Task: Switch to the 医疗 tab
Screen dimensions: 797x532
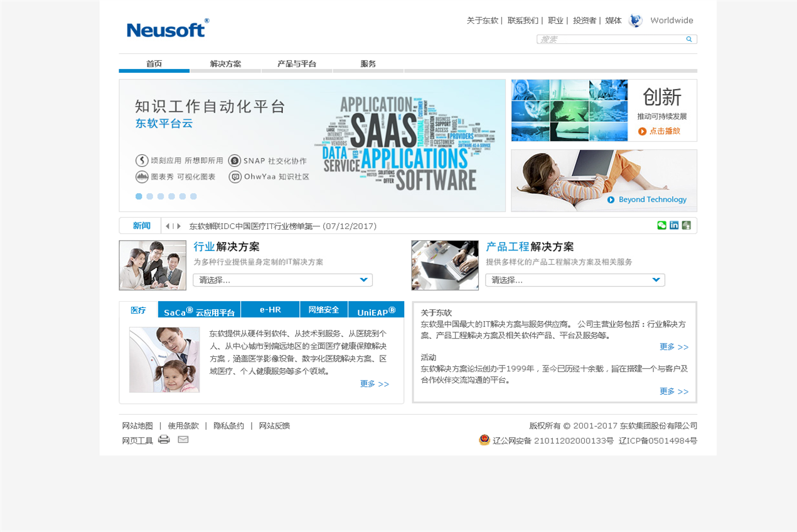Action: [x=138, y=310]
